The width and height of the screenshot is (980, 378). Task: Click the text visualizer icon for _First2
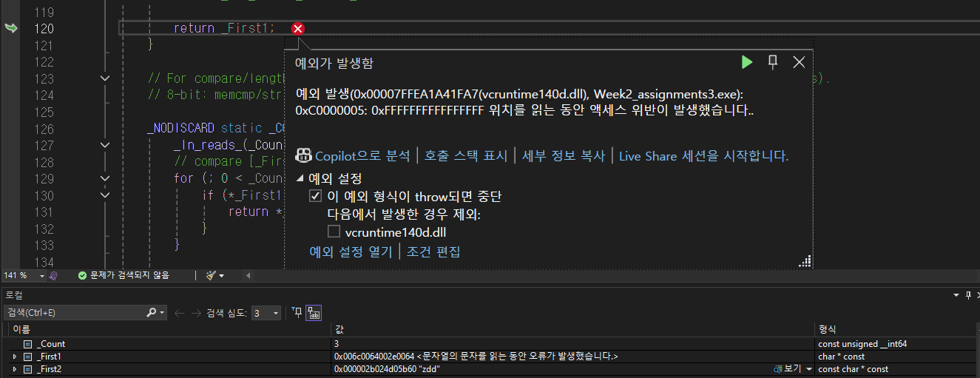[778, 369]
